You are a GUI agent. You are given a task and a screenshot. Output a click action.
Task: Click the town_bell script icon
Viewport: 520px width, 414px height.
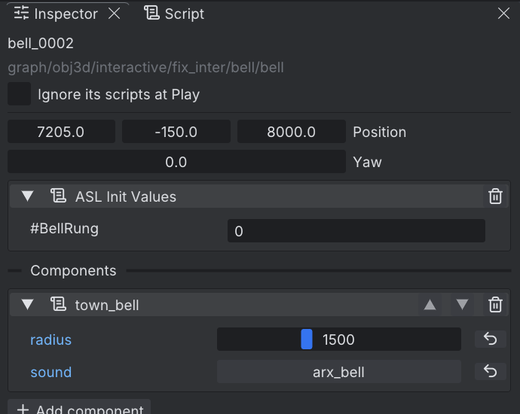pos(58,304)
